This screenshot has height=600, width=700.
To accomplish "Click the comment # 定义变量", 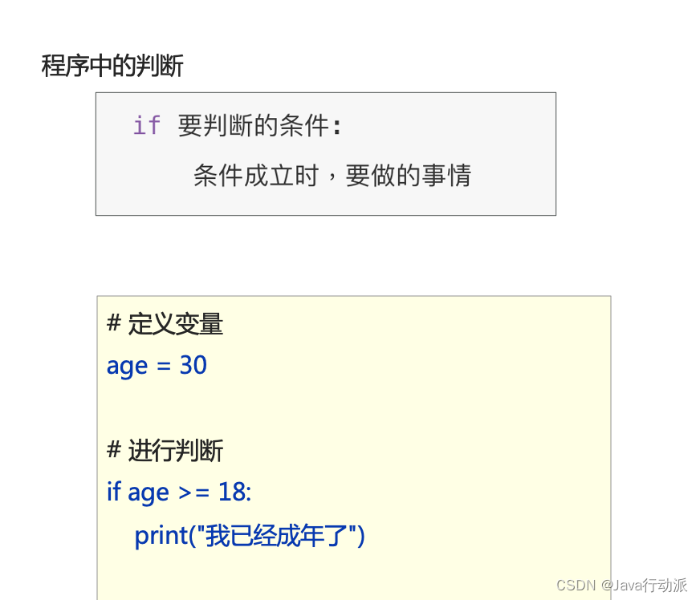I will point(165,324).
